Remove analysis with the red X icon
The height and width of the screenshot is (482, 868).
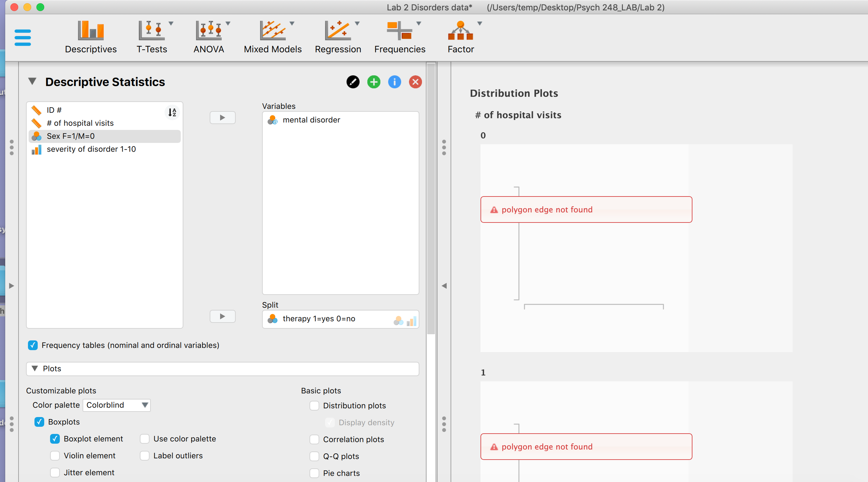tap(415, 82)
